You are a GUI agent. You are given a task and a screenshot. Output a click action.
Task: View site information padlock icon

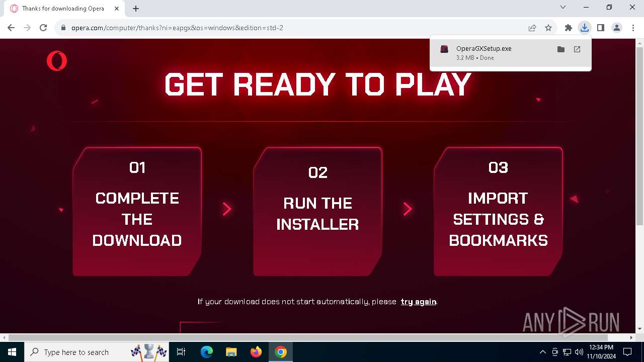click(63, 28)
